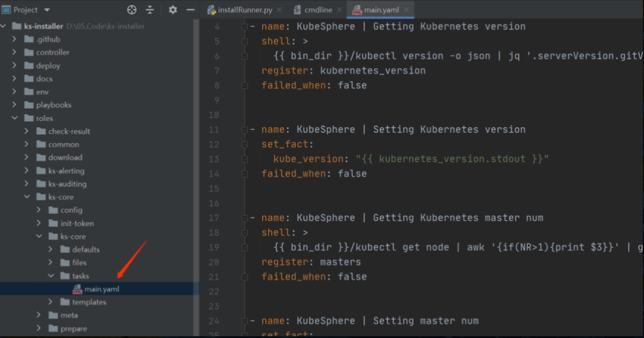Click the prepare folder icon
This screenshot has width=644, height=338.
point(53,328)
